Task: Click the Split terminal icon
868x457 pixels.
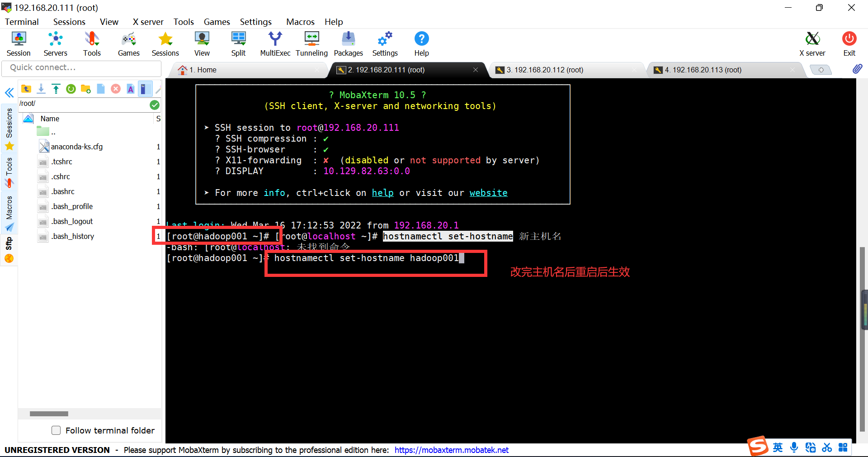Action: 238,44
